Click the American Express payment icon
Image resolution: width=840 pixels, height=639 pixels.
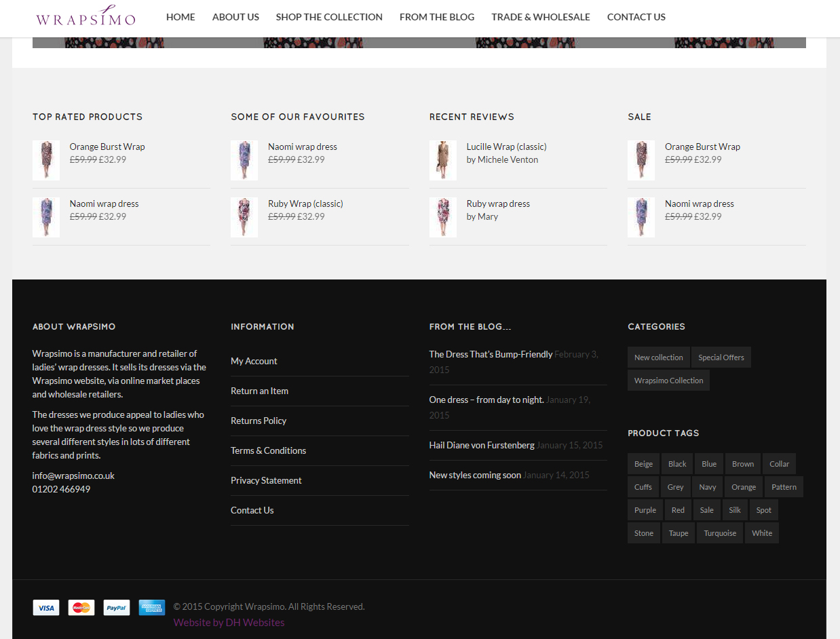pos(152,608)
